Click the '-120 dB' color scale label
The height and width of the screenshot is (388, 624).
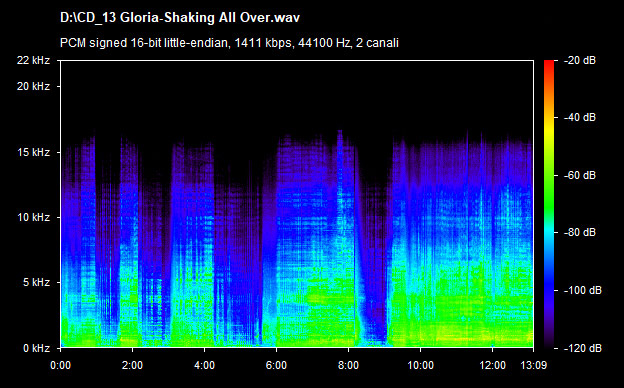[x=583, y=348]
